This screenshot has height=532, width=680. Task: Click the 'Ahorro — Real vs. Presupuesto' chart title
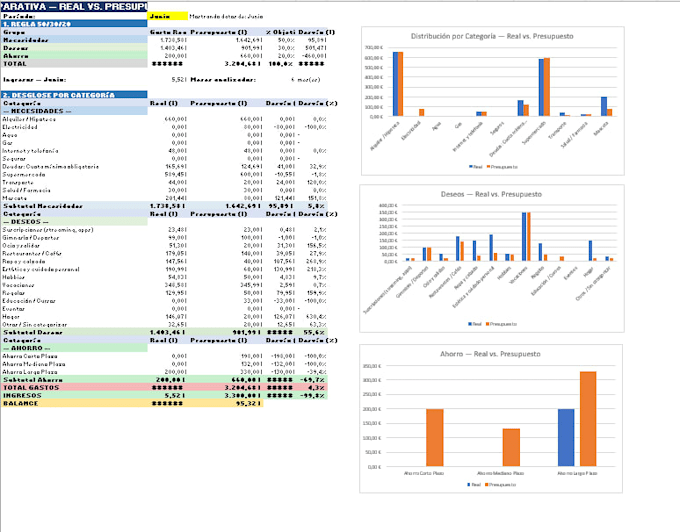(x=490, y=354)
